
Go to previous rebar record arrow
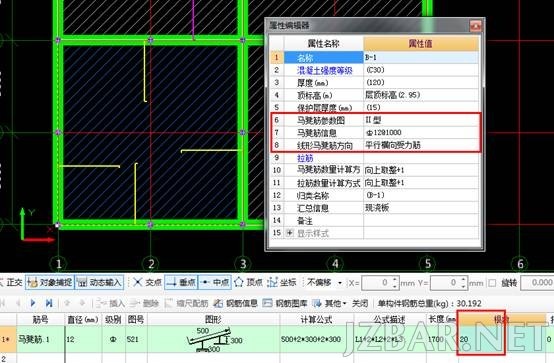[x=18, y=303]
